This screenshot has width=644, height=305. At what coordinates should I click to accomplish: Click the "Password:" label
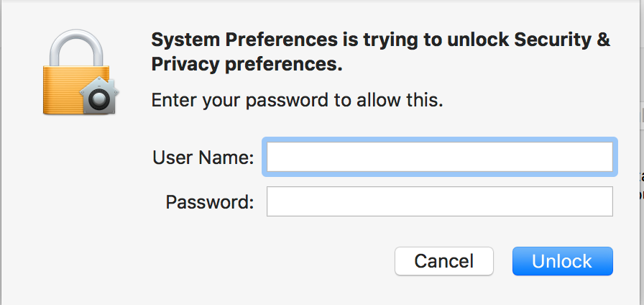coord(209,202)
